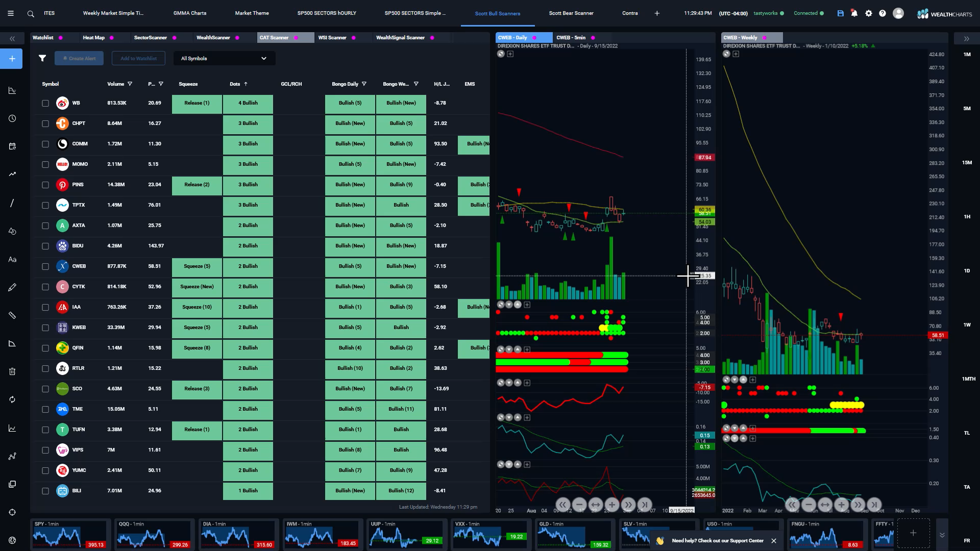This screenshot has width=980, height=551.
Task: Select the clock icon in left sidebar
Action: pyautogui.click(x=12, y=118)
